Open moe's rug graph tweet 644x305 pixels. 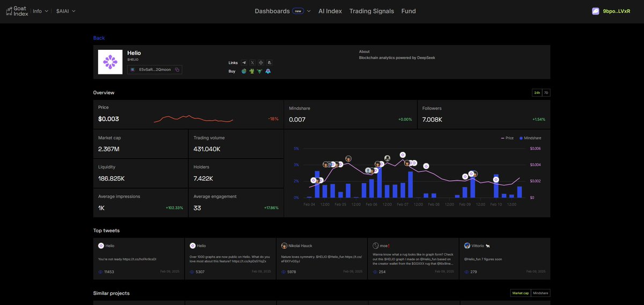click(x=413, y=259)
